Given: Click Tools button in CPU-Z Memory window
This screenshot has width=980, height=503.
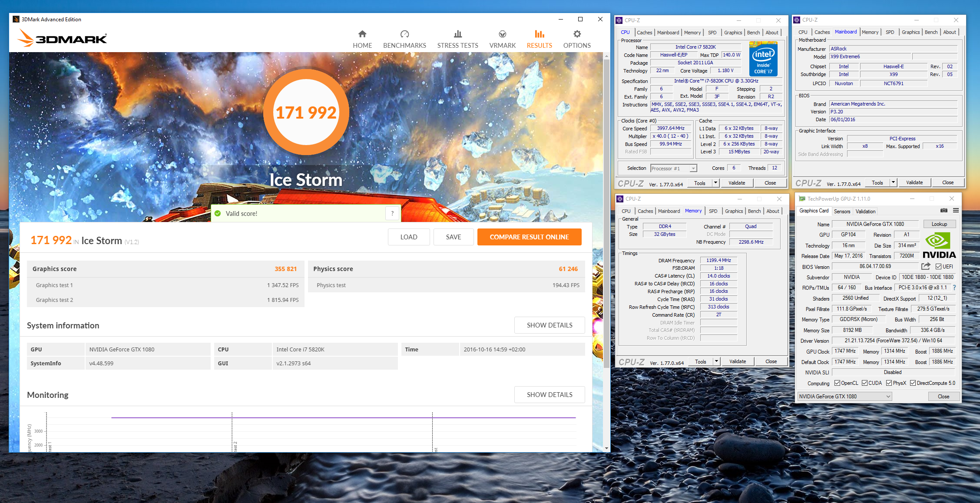Looking at the screenshot, I should pyautogui.click(x=700, y=361).
